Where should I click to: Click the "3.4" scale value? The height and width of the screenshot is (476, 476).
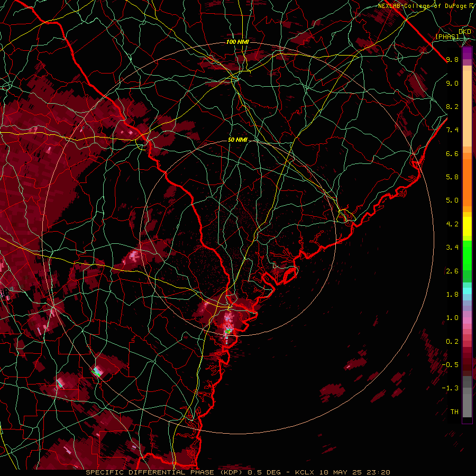pyautogui.click(x=452, y=248)
